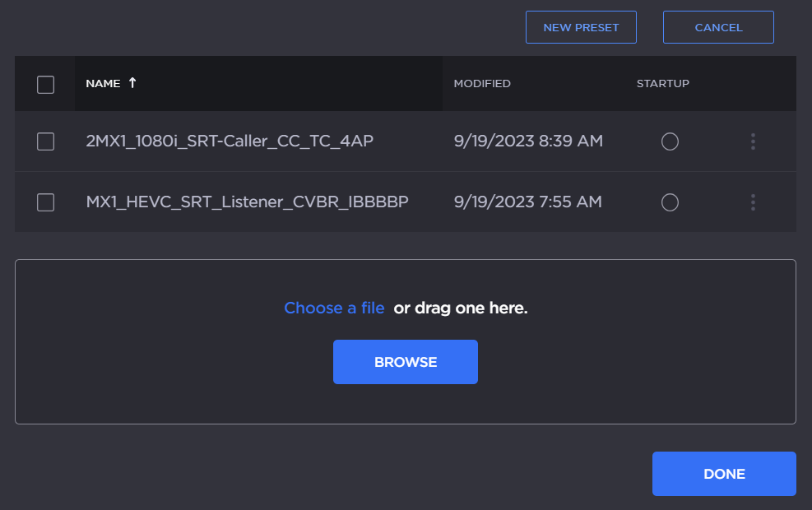
Task: Open the three-dot menu for 2MX1_1080i_SRT-Caller_CC_TC_4AP
Action: 753,141
